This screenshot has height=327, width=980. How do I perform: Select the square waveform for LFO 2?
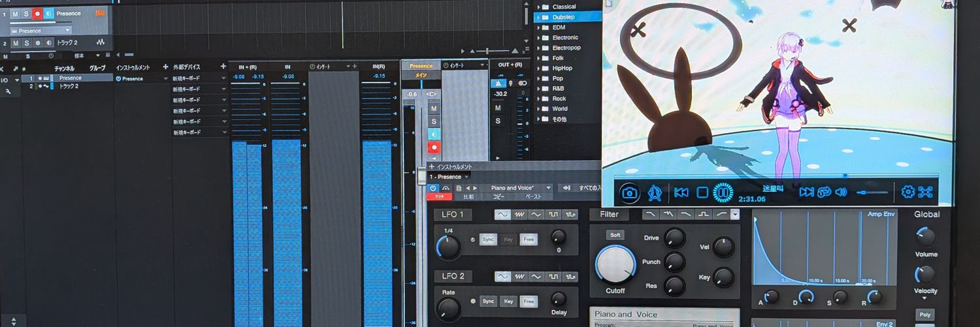(x=554, y=276)
